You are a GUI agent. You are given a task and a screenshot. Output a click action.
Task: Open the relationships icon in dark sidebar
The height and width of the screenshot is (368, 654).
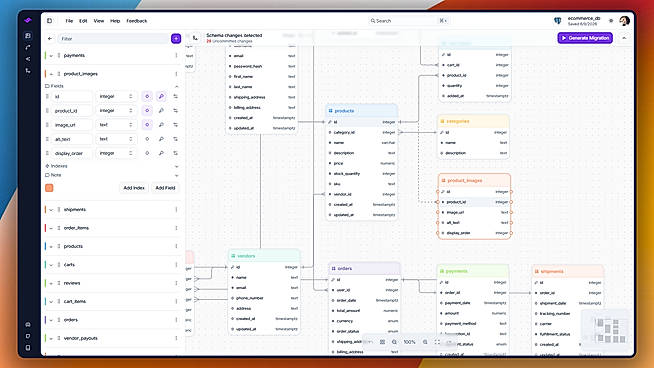[28, 48]
